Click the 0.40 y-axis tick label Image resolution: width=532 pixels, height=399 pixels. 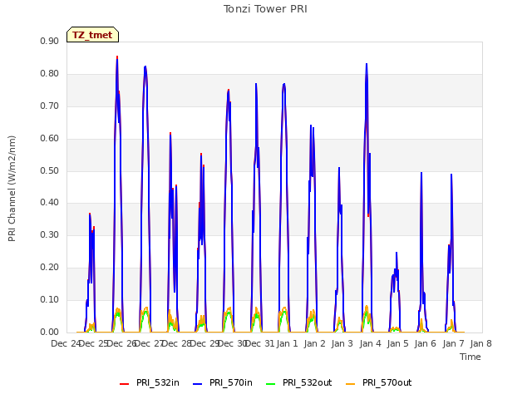pyautogui.click(x=50, y=203)
